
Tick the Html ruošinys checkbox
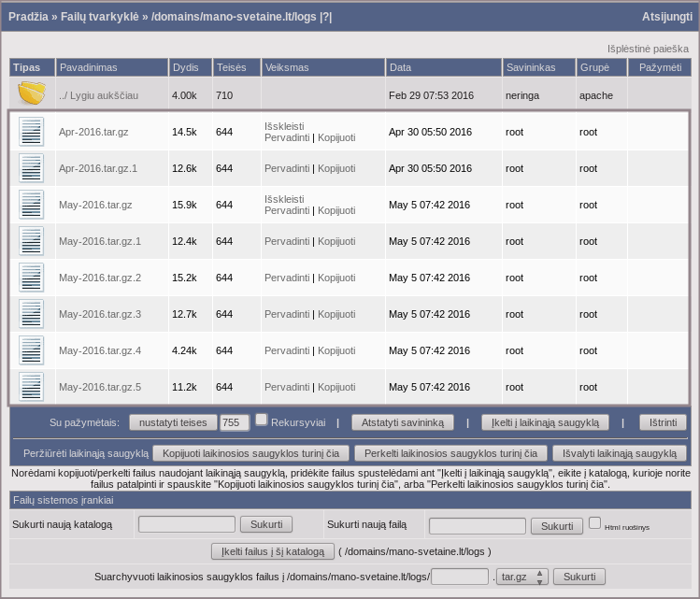pyautogui.click(x=594, y=522)
